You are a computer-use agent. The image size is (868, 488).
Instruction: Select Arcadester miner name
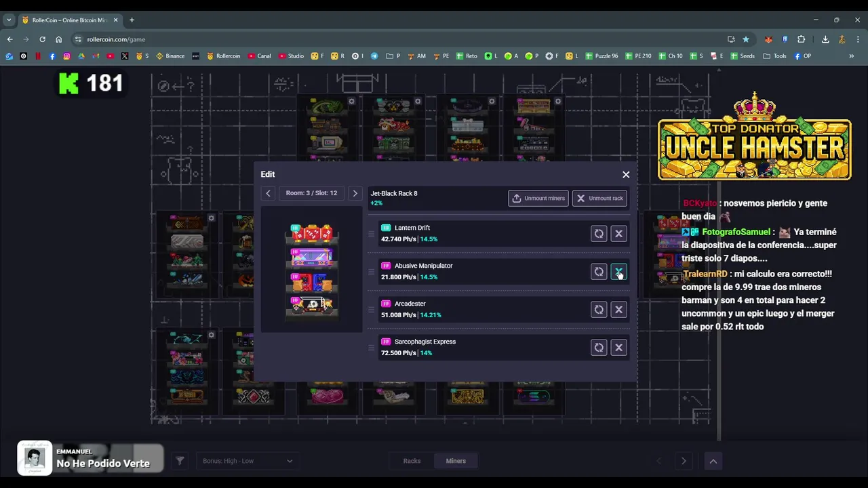tap(410, 304)
